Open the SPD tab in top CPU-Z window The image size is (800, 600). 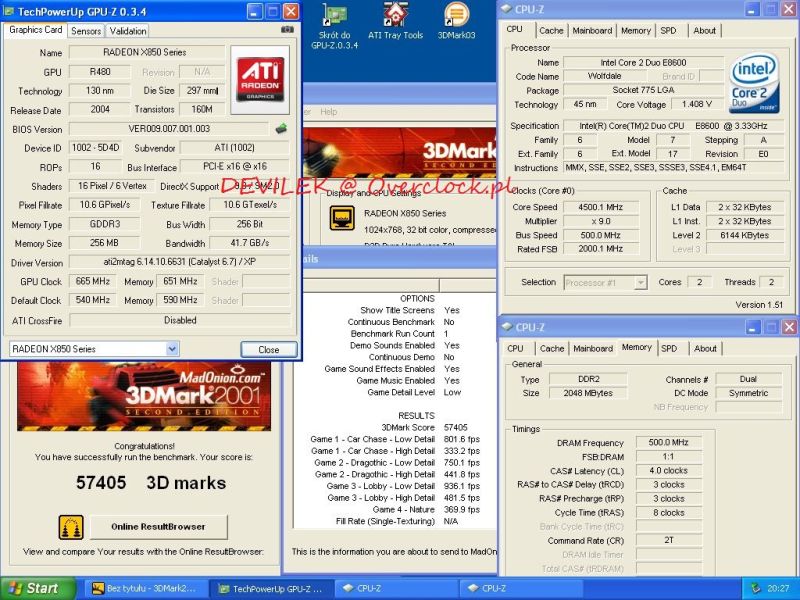point(668,31)
